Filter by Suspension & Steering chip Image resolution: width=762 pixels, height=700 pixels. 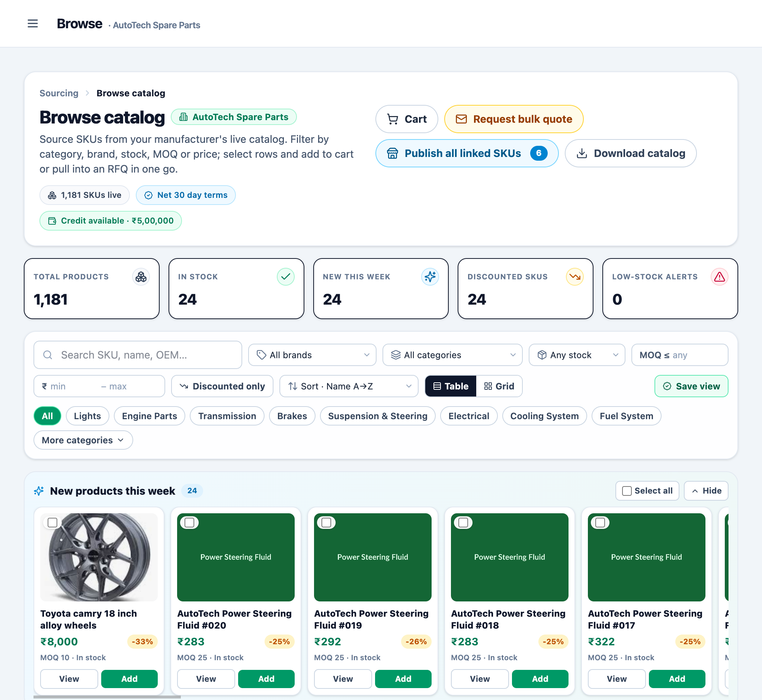coord(378,416)
